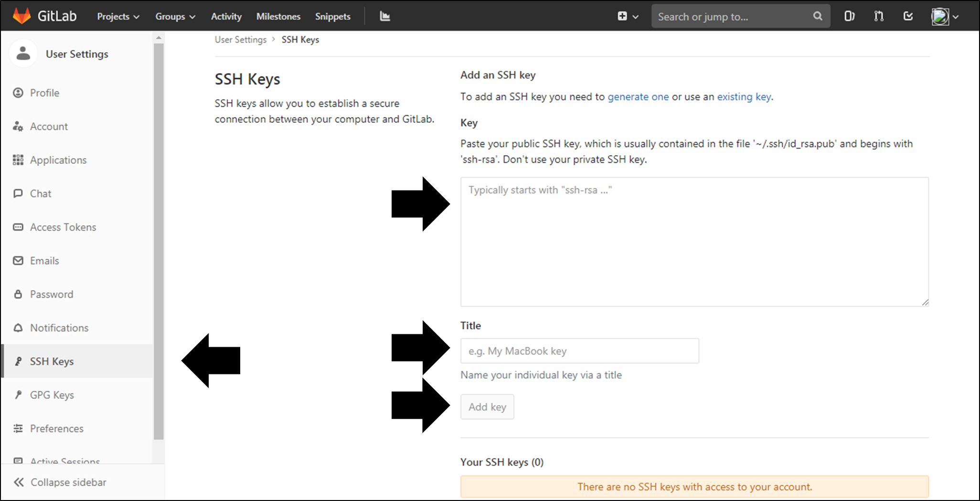Expand the Projects dropdown
Viewport: 980px width, 501px height.
[118, 16]
